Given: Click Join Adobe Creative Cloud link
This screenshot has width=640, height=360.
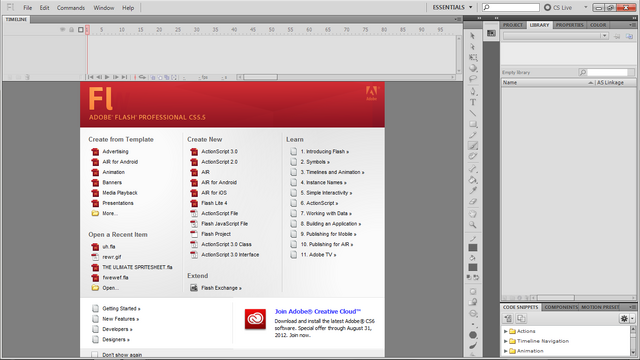Looking at the screenshot, I should pos(318,311).
